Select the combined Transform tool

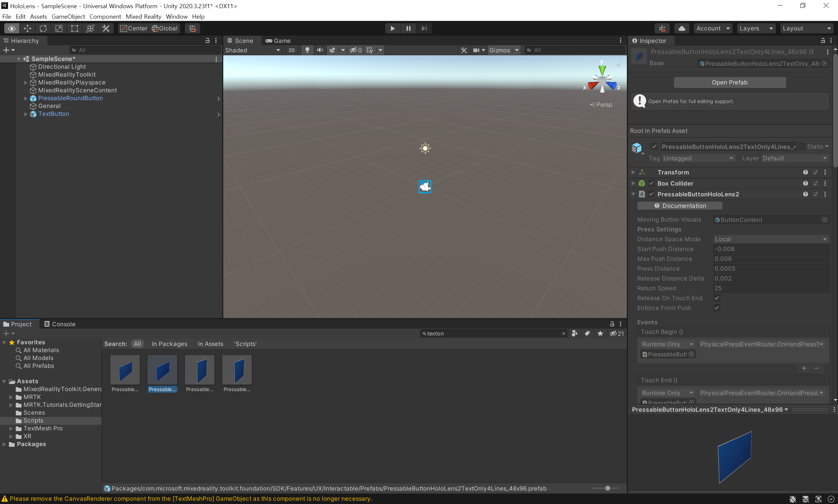[90, 28]
